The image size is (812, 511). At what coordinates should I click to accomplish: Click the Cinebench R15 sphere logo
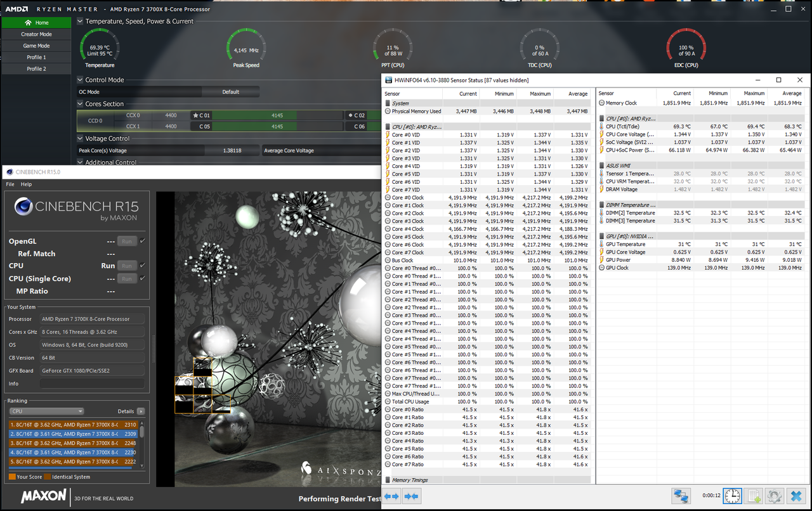coord(23,207)
